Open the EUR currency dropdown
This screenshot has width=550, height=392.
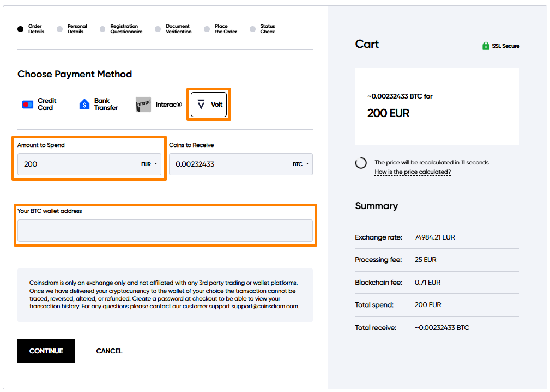coord(149,164)
